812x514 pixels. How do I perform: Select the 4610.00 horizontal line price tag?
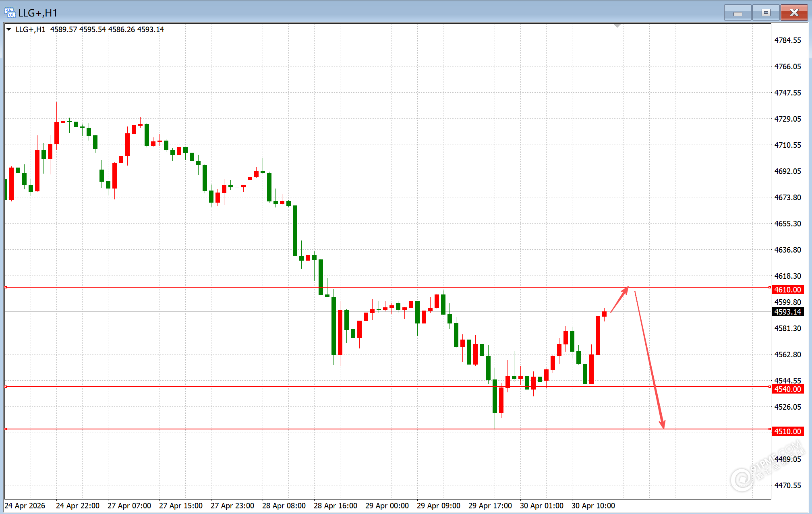787,290
